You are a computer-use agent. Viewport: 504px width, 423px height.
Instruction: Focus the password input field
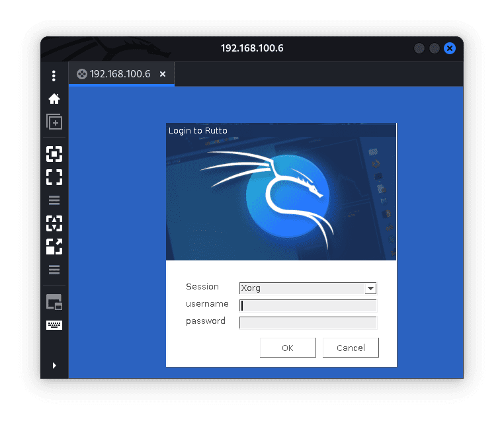308,323
